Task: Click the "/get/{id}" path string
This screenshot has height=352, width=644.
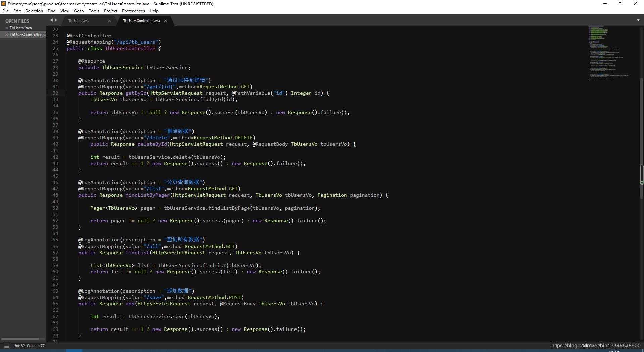Action: [x=159, y=87]
